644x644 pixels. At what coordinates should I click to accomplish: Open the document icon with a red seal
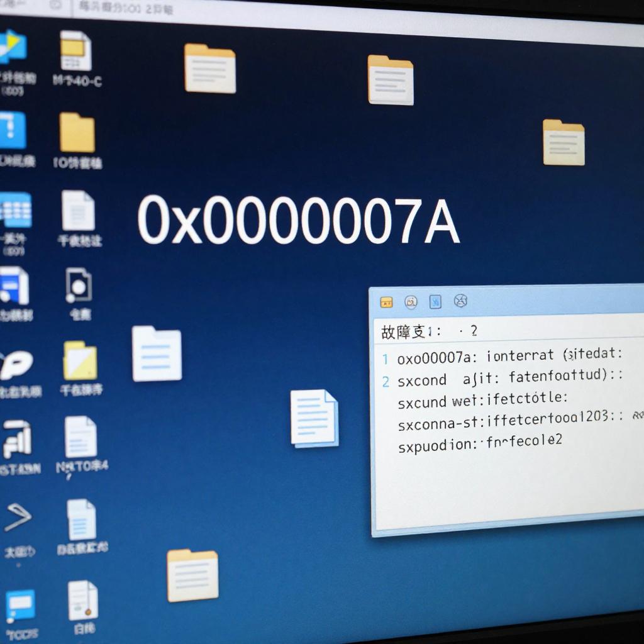[x=83, y=600]
